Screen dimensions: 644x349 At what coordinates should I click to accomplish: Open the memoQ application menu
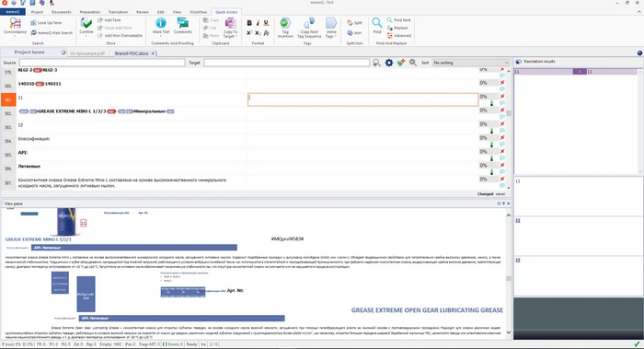coord(13,12)
